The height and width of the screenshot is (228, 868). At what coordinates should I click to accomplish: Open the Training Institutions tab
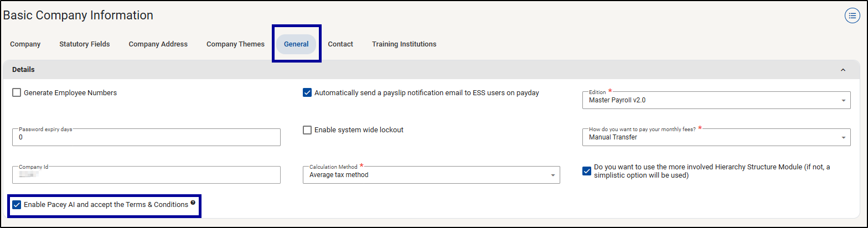(x=404, y=44)
